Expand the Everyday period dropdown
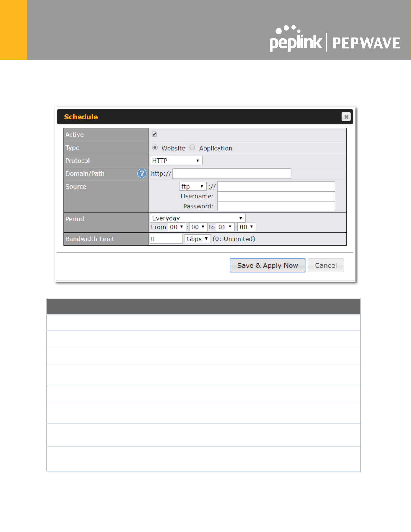 [x=197, y=218]
